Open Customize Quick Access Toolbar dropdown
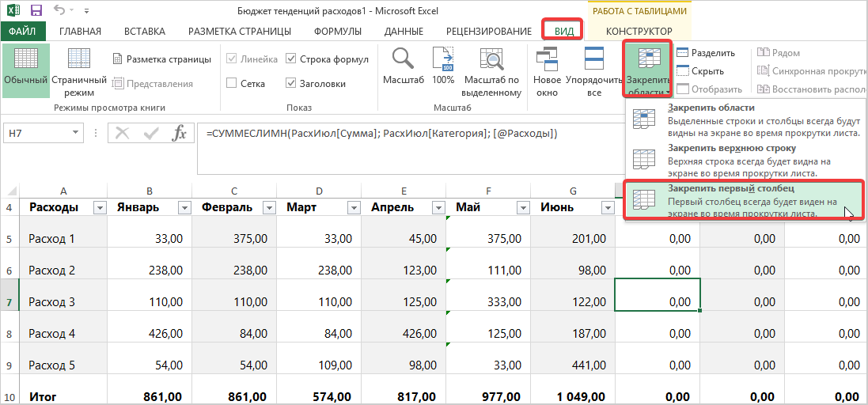This screenshot has height=405, width=868. click(85, 10)
